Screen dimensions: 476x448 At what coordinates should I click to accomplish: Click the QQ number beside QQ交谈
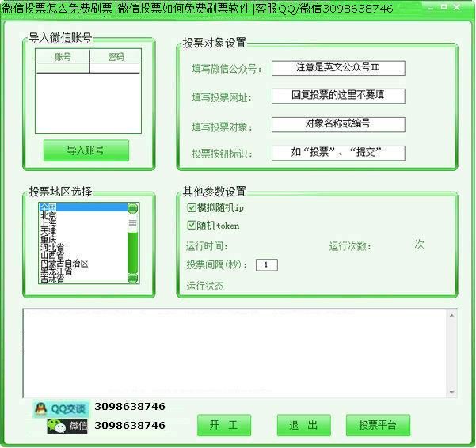(130, 407)
